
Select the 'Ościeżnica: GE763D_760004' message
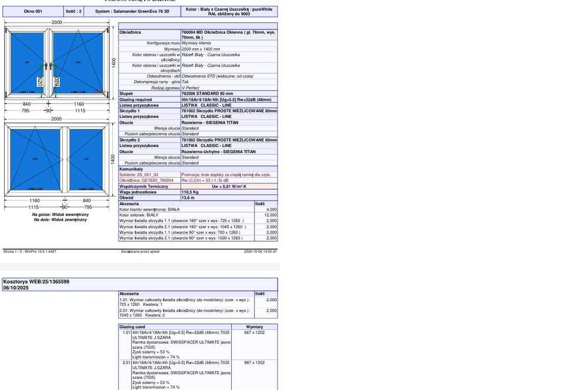point(146,181)
